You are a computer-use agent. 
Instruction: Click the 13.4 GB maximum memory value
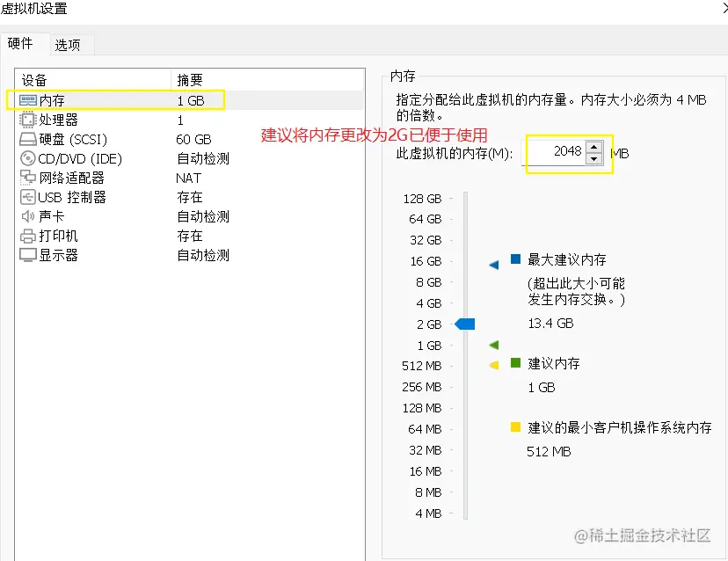[550, 324]
